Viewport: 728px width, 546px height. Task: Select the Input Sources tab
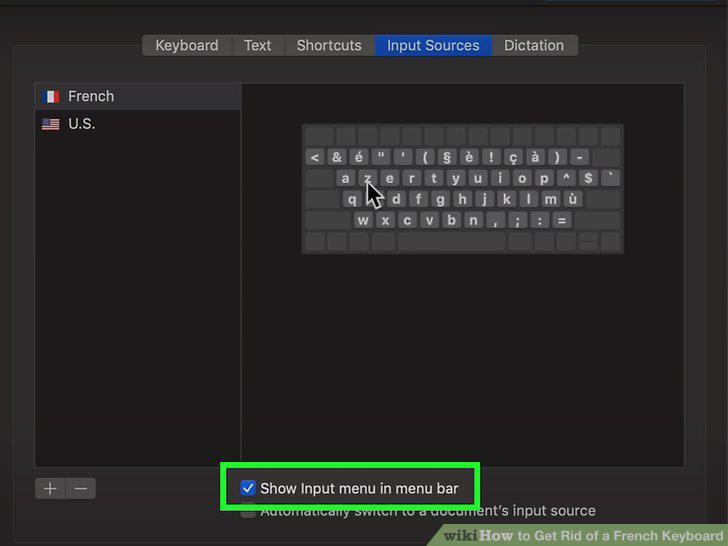click(433, 46)
